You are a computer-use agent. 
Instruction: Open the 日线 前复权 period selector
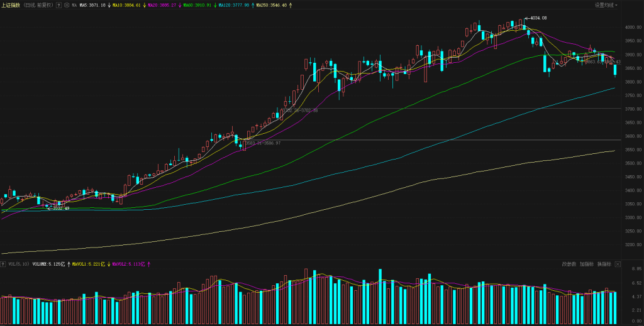point(38,5)
